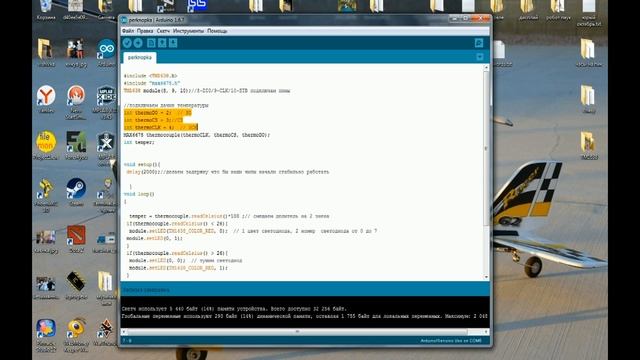Click the 'void setup(){' line
This screenshot has height=360, width=640.
tap(142, 164)
